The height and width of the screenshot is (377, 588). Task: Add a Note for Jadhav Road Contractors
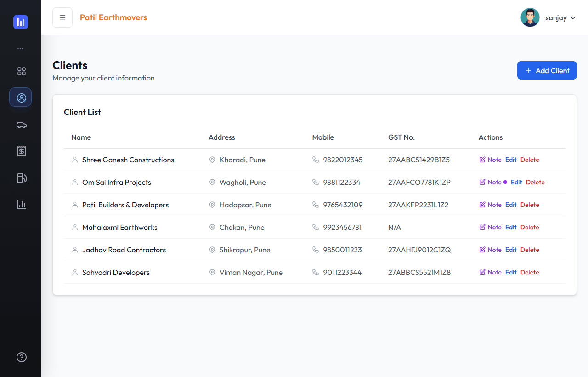click(x=490, y=250)
